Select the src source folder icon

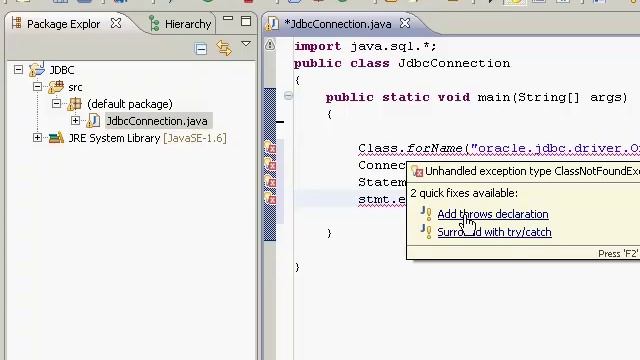56,87
